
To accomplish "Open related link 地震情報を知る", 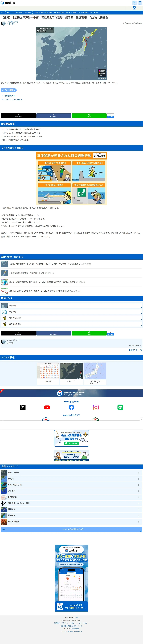I will [71, 318].
